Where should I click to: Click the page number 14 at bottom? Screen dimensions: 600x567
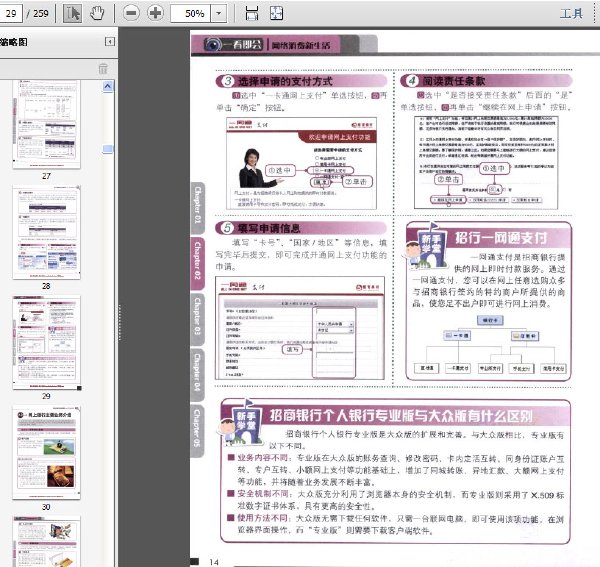point(214,562)
